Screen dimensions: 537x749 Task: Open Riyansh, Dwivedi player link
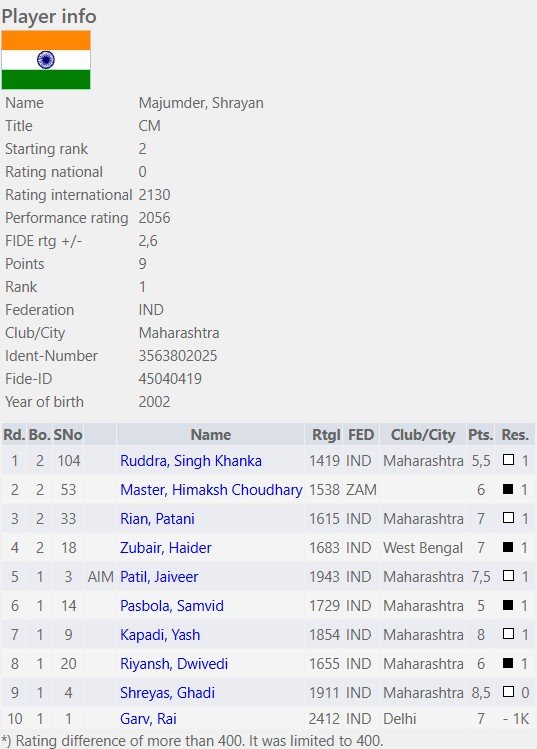pyautogui.click(x=174, y=664)
